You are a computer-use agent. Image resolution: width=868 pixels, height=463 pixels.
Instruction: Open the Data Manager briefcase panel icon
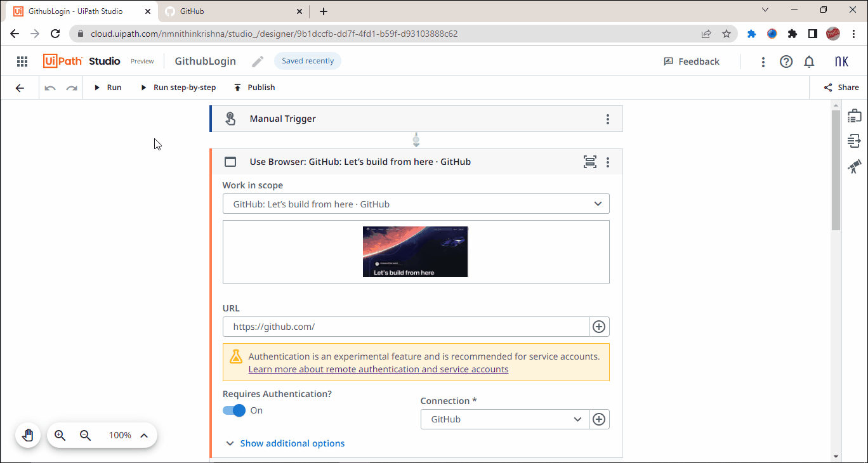pos(855,116)
